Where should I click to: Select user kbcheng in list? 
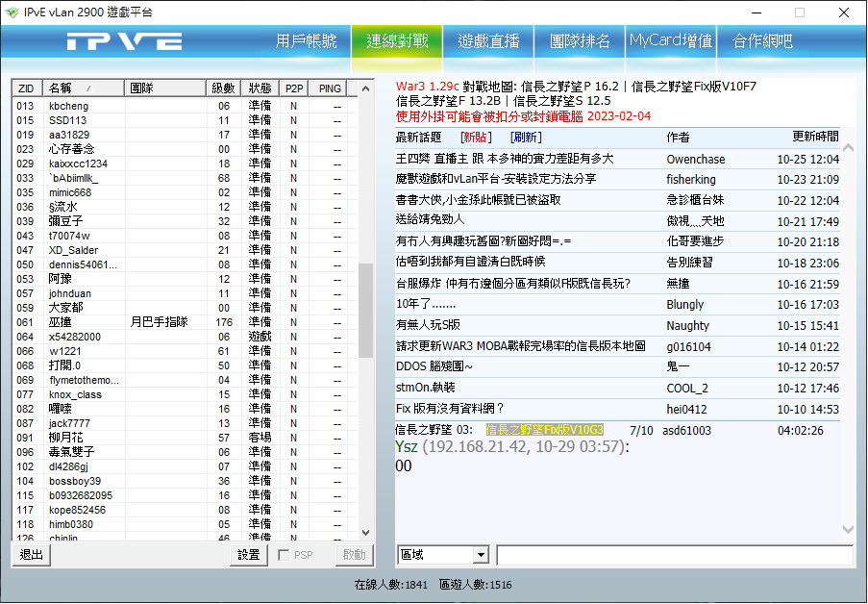[x=68, y=106]
